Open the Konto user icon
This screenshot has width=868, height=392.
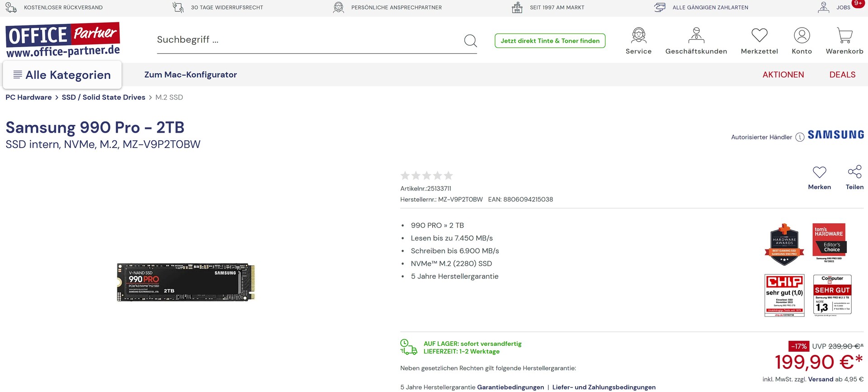(x=802, y=35)
